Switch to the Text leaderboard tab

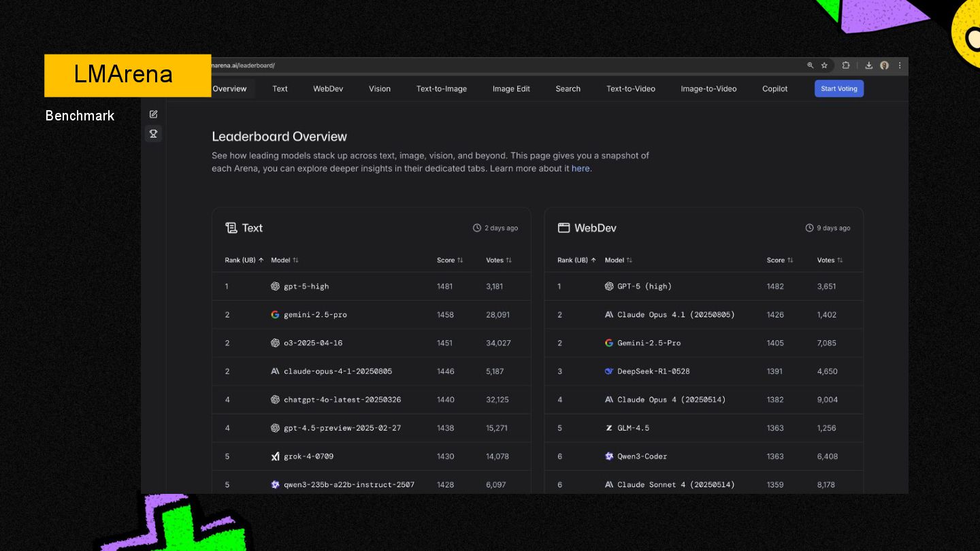(x=280, y=88)
